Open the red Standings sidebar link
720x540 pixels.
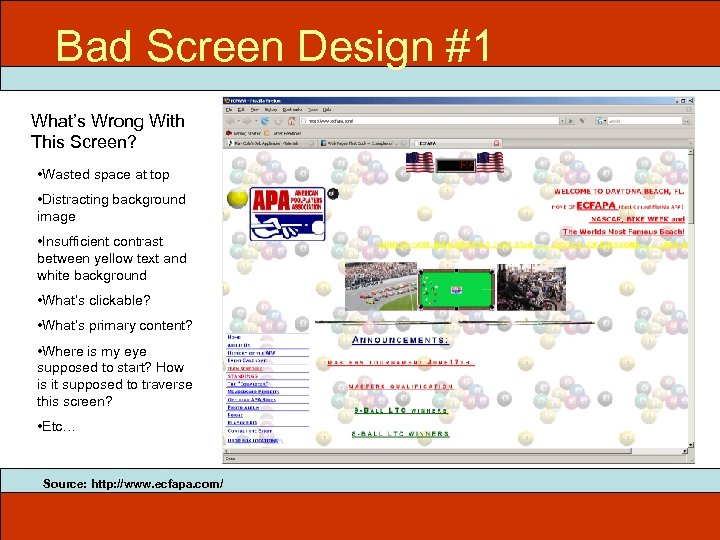(x=242, y=376)
